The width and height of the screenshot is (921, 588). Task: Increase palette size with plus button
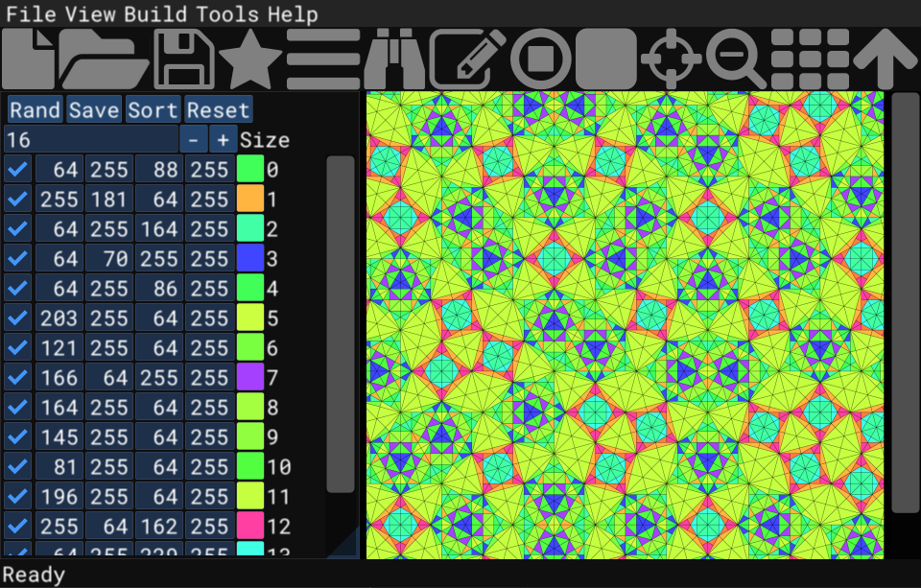pyautogui.click(x=223, y=140)
